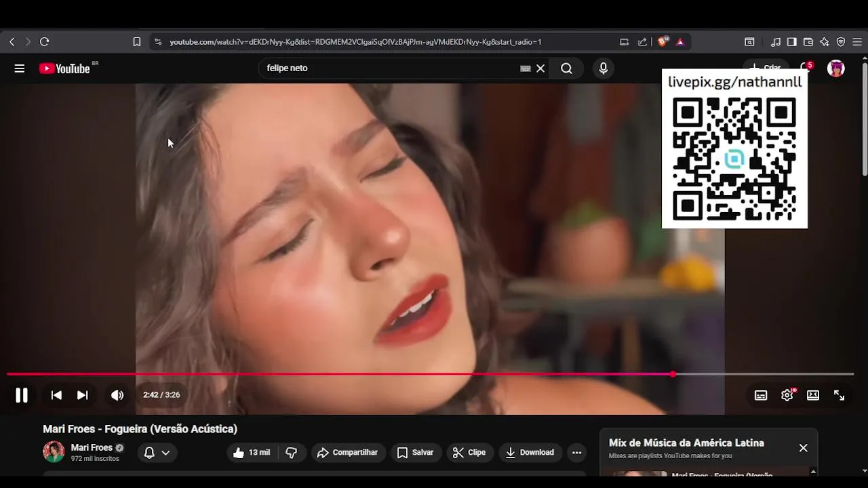
Task: Install app / cast icon in address bar
Action: (624, 42)
